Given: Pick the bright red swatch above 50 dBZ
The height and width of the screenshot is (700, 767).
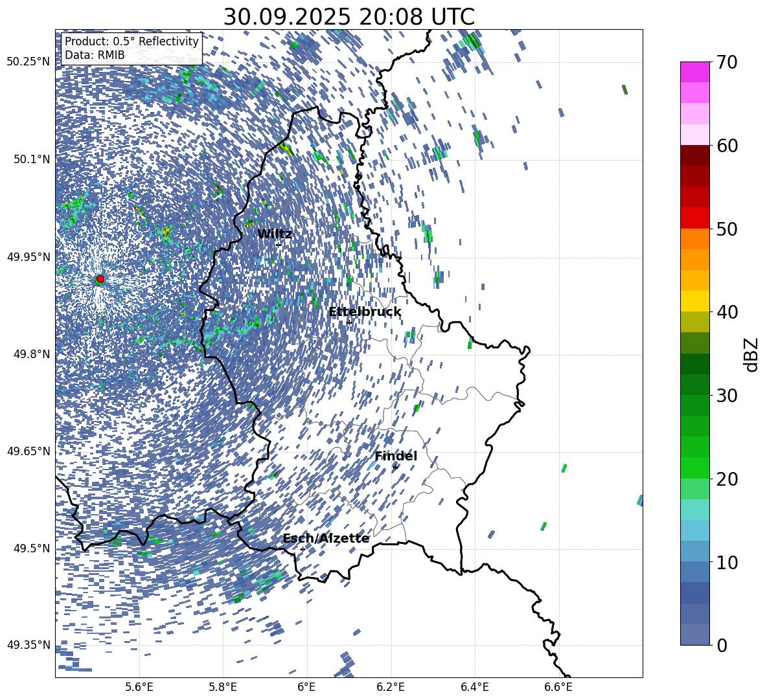Looking at the screenshot, I should (694, 218).
